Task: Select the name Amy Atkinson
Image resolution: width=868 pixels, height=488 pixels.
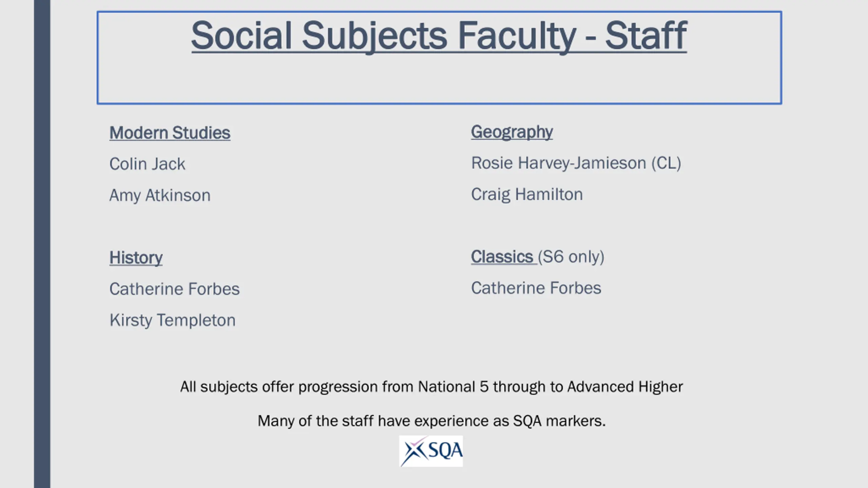Action: (160, 196)
